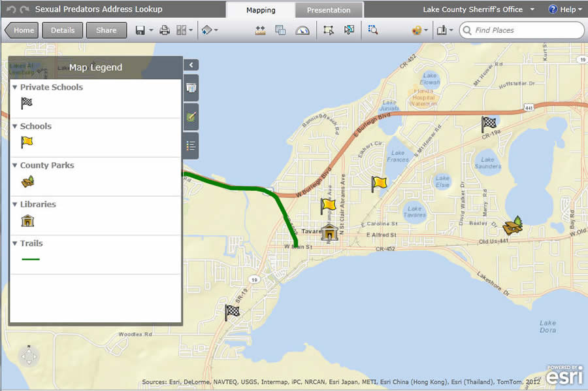Click the green Trails line symbol
This screenshot has height=391, width=588.
point(29,260)
